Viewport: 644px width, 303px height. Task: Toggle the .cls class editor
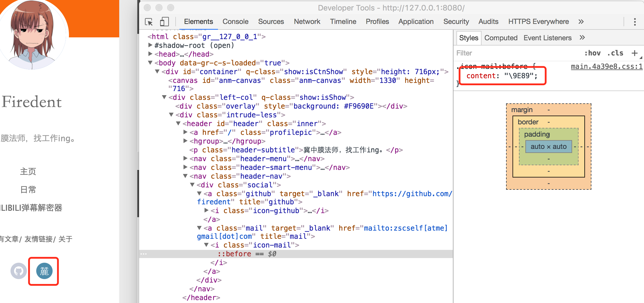coord(615,53)
